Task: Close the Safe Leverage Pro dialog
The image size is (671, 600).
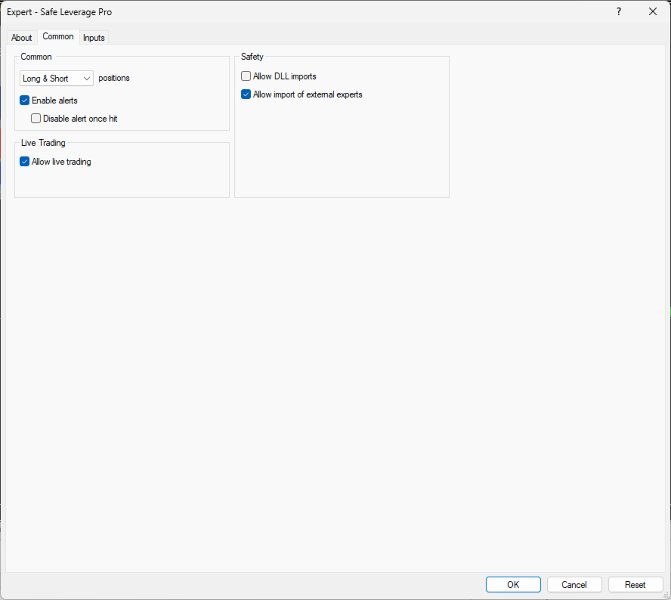Action: (x=653, y=12)
